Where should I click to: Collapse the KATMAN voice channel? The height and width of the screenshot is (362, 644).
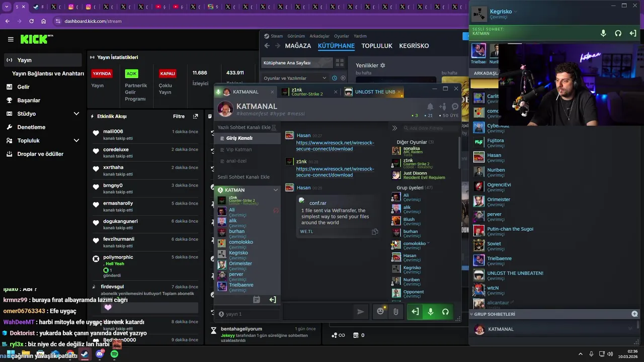coord(275,190)
